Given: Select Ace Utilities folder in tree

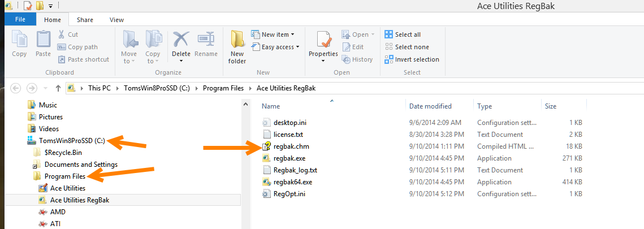Looking at the screenshot, I should tap(68, 188).
